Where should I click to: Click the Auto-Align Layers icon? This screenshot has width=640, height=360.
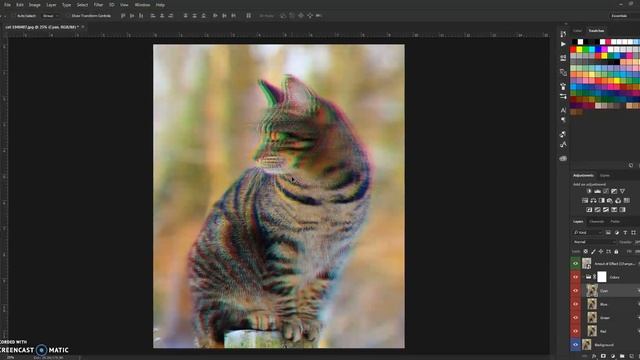pyautogui.click(x=249, y=16)
